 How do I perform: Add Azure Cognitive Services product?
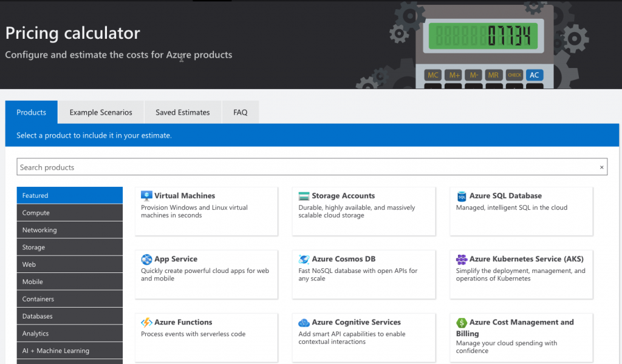pyautogui.click(x=364, y=338)
